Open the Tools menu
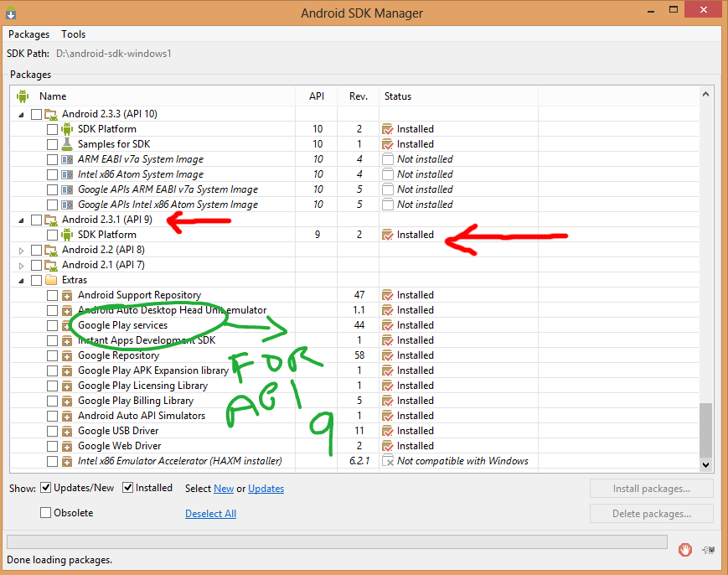Screen dimensions: 728x575 [x=74, y=34]
